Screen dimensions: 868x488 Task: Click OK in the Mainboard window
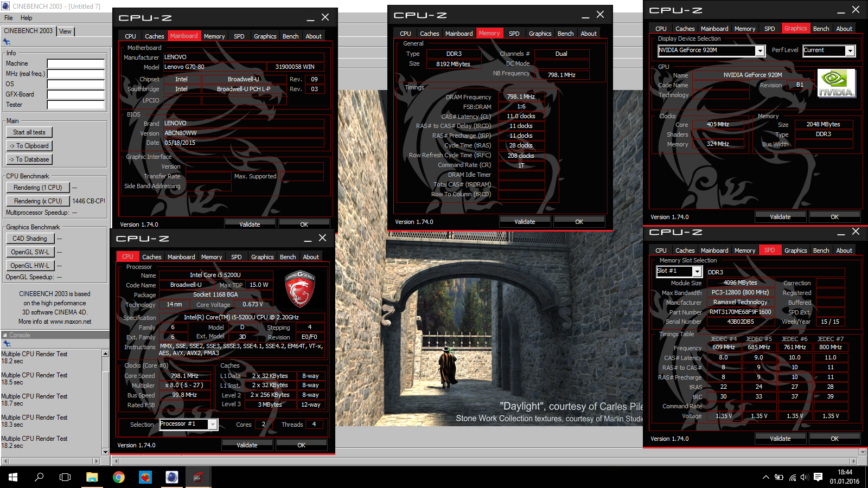pos(304,224)
